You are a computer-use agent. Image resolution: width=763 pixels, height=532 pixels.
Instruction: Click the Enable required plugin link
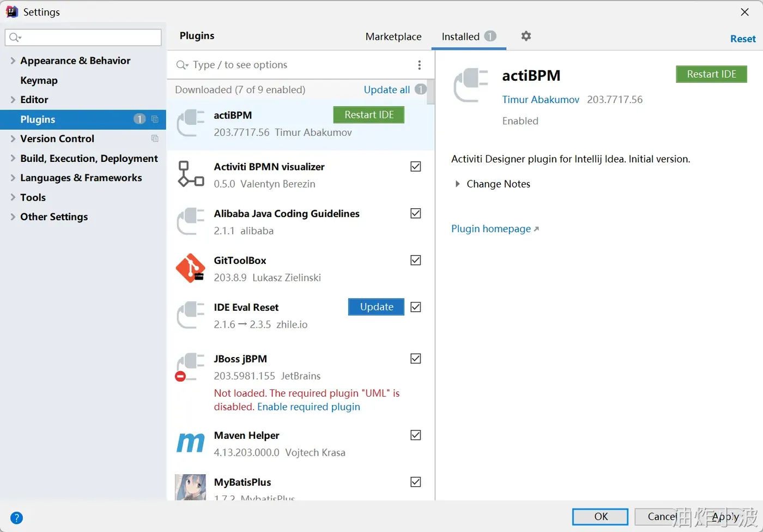click(x=308, y=407)
